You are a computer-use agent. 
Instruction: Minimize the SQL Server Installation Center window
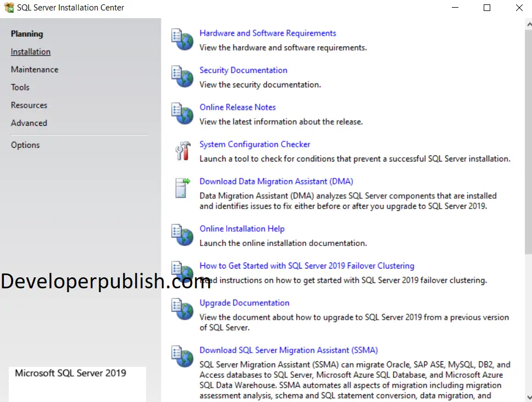coord(455,8)
